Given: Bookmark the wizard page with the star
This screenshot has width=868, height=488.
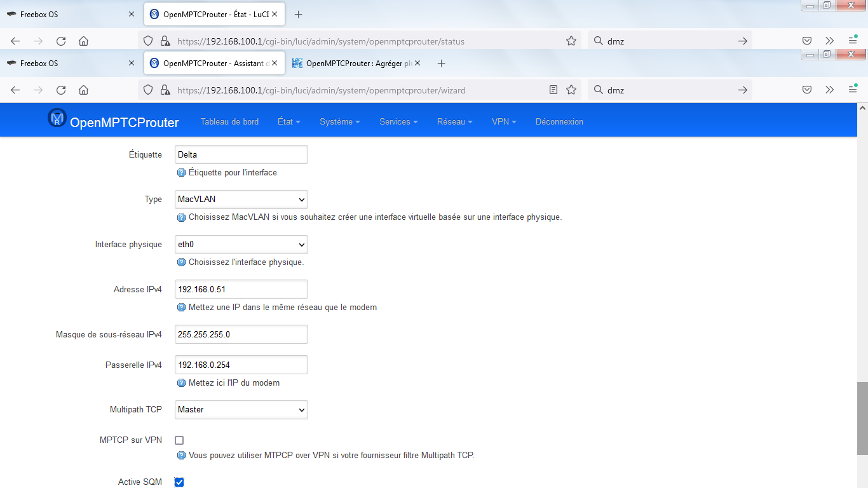Looking at the screenshot, I should pos(571,90).
